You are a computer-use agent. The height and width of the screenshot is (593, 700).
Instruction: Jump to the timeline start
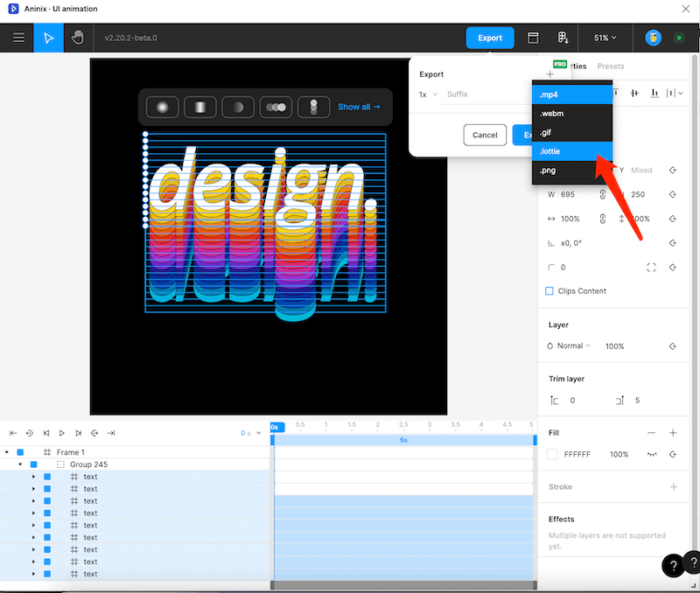click(13, 433)
